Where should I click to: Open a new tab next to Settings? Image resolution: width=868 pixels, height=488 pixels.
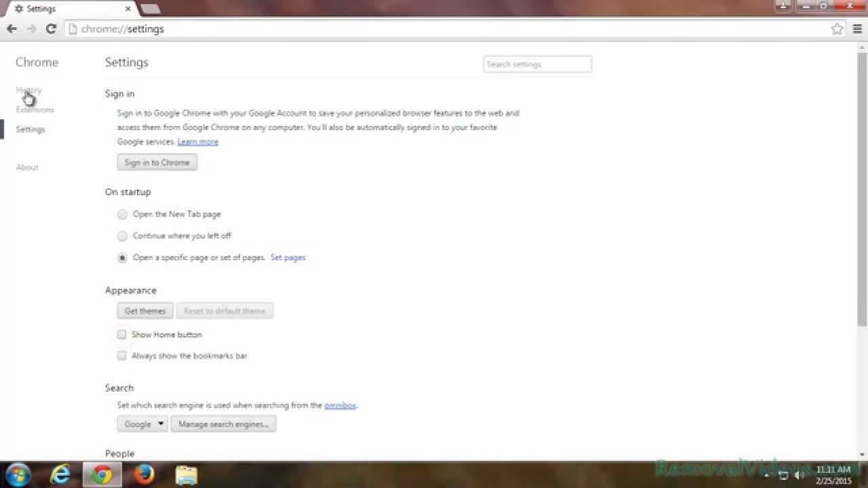150,9
